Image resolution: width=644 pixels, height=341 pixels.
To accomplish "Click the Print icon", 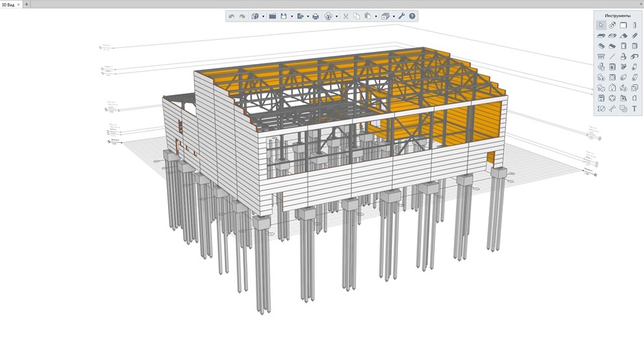I will (x=316, y=16).
